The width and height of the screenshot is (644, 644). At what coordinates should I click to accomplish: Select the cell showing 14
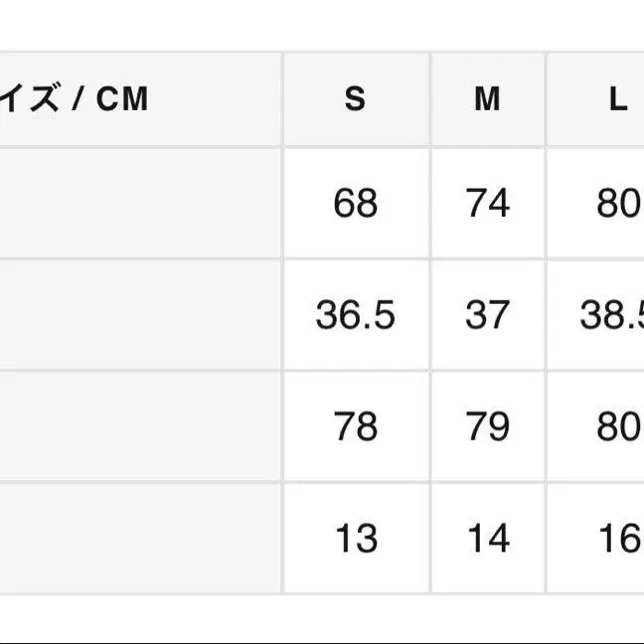coord(487,538)
